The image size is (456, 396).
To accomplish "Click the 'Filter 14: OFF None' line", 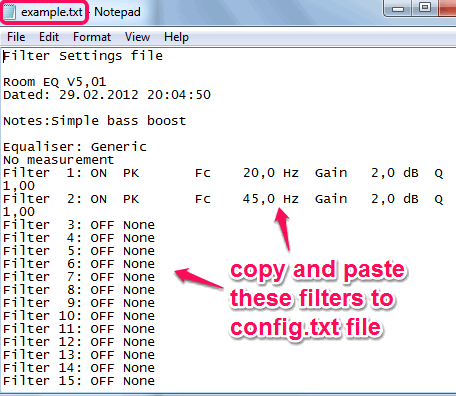I will pos(79,368).
